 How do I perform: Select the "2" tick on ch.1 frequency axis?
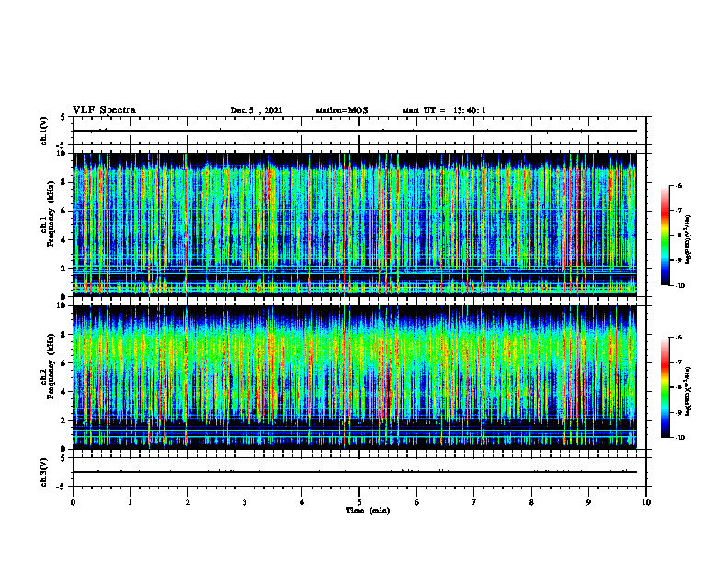(64, 268)
